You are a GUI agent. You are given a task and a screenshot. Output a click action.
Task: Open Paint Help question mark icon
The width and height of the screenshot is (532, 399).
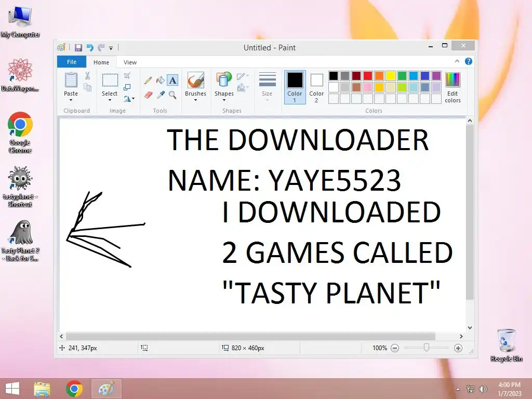(x=469, y=61)
